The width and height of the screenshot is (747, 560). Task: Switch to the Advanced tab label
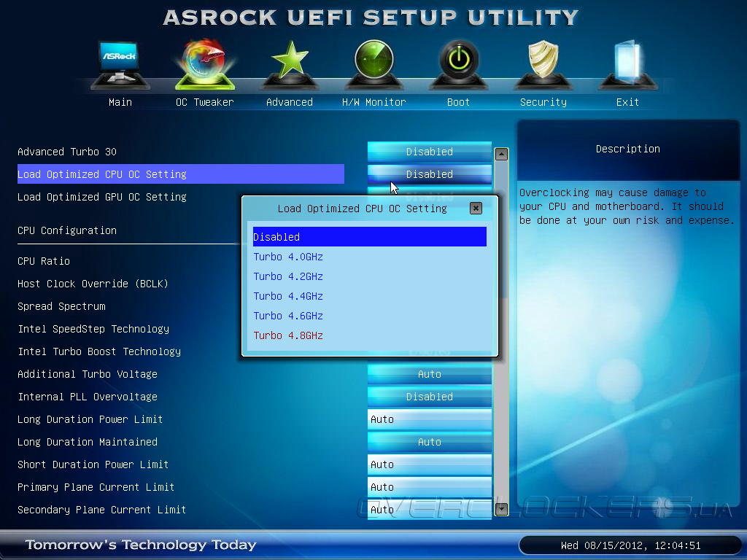[x=290, y=102]
